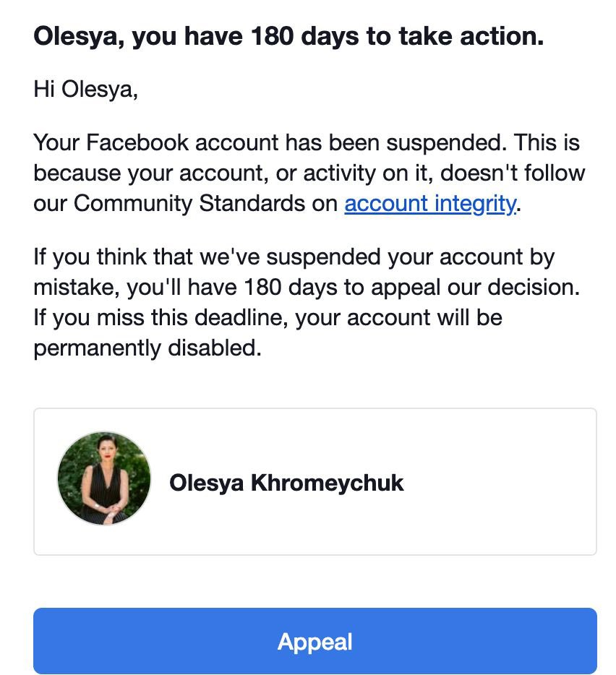The width and height of the screenshot is (616, 675).
Task: Open the account integrity link
Action: [x=430, y=204]
